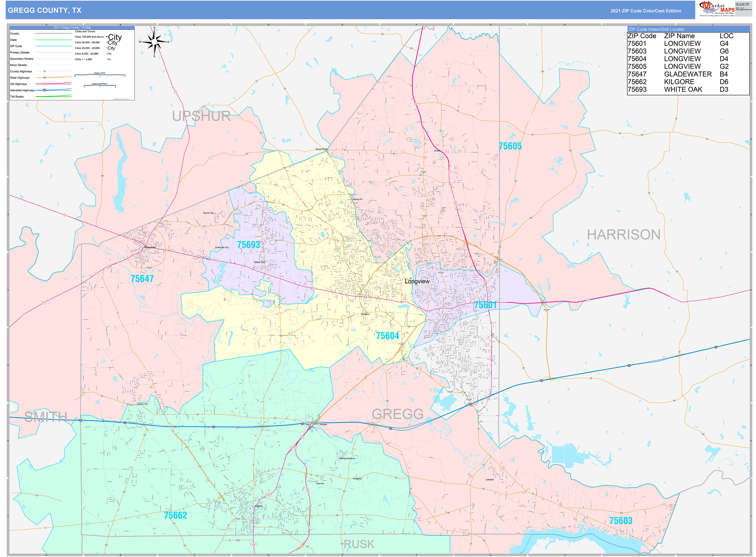Viewport: 756px width, 557px height.
Task: Click 75605 in the ZIP index table
Action: (x=637, y=66)
